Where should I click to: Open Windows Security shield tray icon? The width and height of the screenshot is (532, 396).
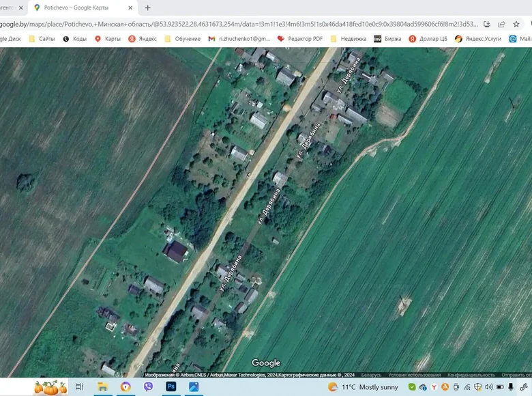477,387
